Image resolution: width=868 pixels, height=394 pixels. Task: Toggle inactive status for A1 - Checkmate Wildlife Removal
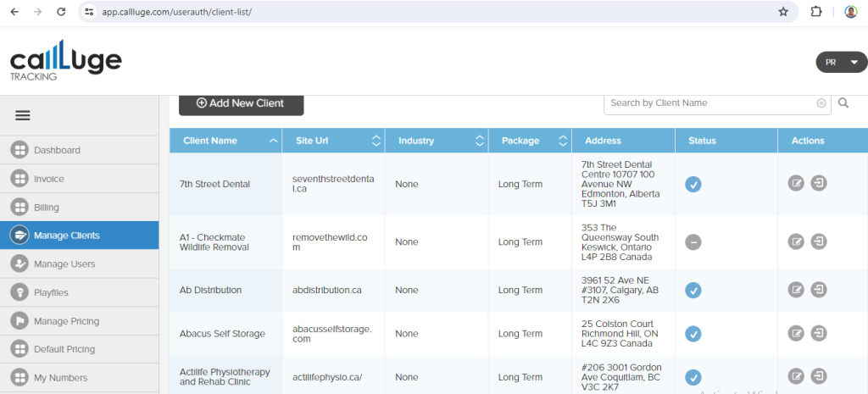tap(693, 242)
